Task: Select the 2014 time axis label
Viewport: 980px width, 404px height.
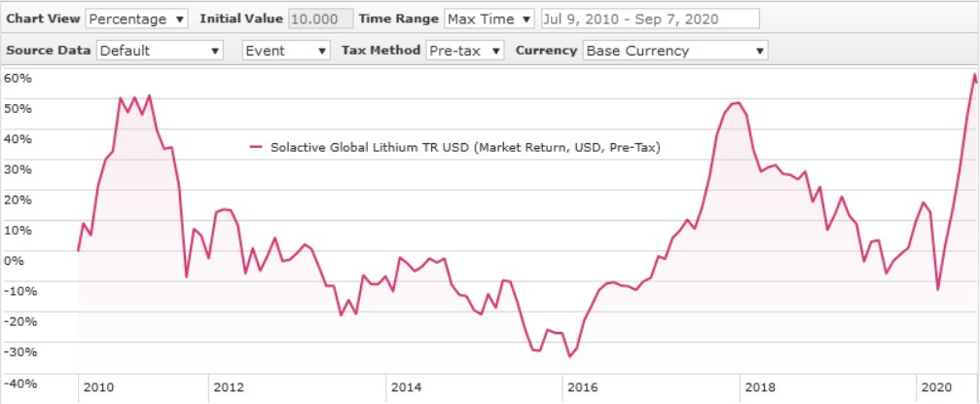Action: click(407, 387)
